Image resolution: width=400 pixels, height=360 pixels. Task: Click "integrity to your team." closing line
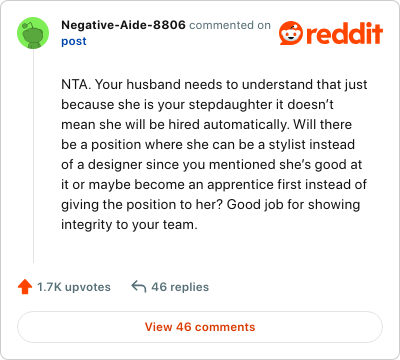click(129, 225)
